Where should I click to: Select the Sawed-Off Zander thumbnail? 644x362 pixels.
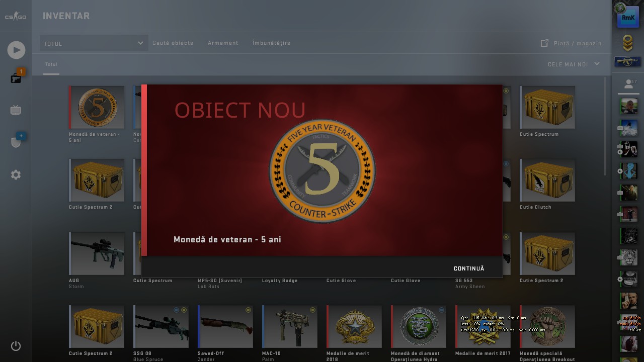(225, 326)
